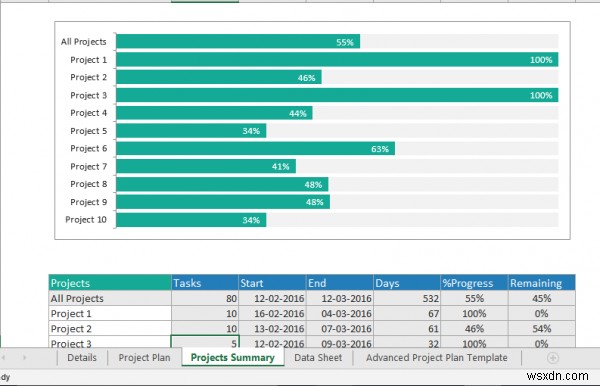This screenshot has width=600, height=386.
Task: Select the 55% progress cell in the table
Action: [x=474, y=298]
